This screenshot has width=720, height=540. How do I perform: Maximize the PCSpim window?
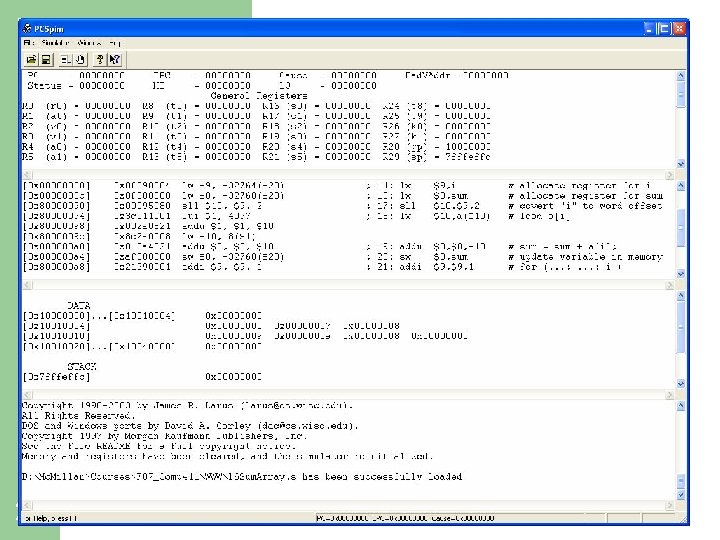[664, 29]
